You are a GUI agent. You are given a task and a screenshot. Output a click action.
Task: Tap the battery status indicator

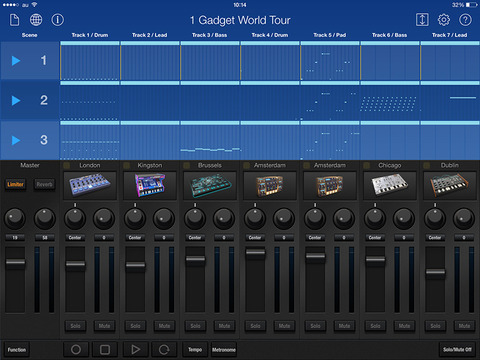pos(472,5)
